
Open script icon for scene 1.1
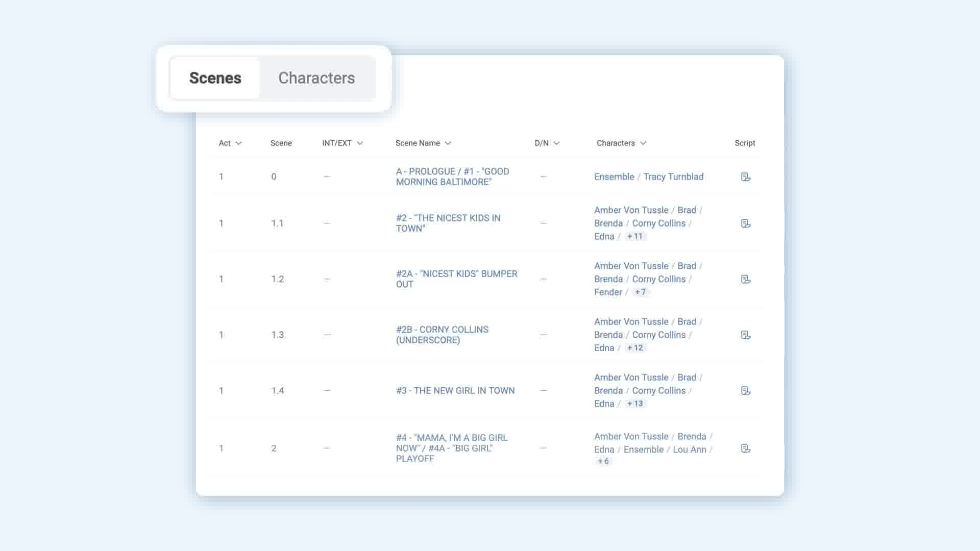click(745, 223)
